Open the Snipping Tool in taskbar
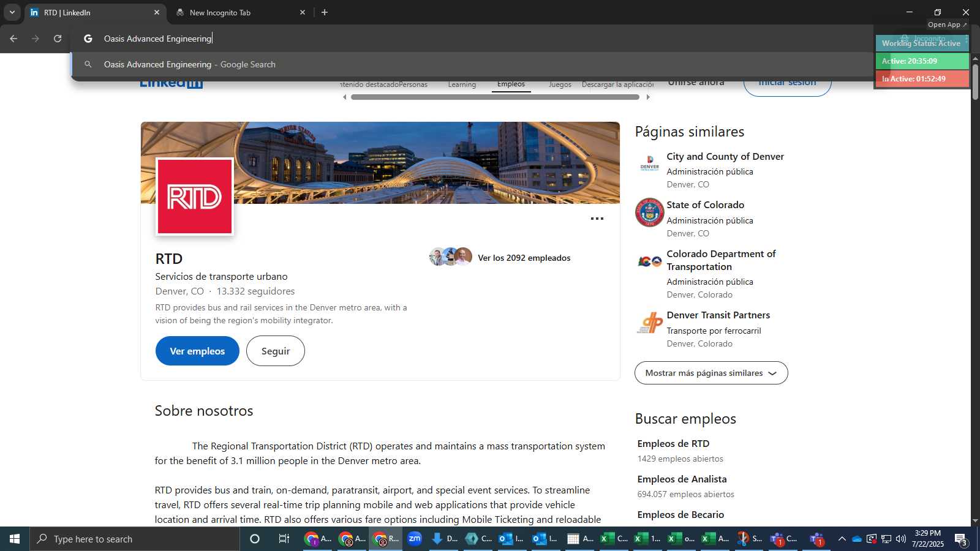Viewport: 980px width, 551px height. [x=750, y=539]
